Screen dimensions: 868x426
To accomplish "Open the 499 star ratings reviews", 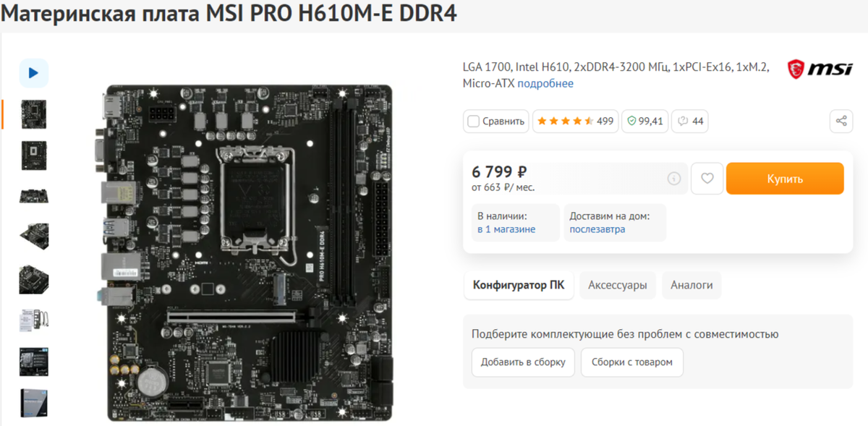I will (x=573, y=121).
